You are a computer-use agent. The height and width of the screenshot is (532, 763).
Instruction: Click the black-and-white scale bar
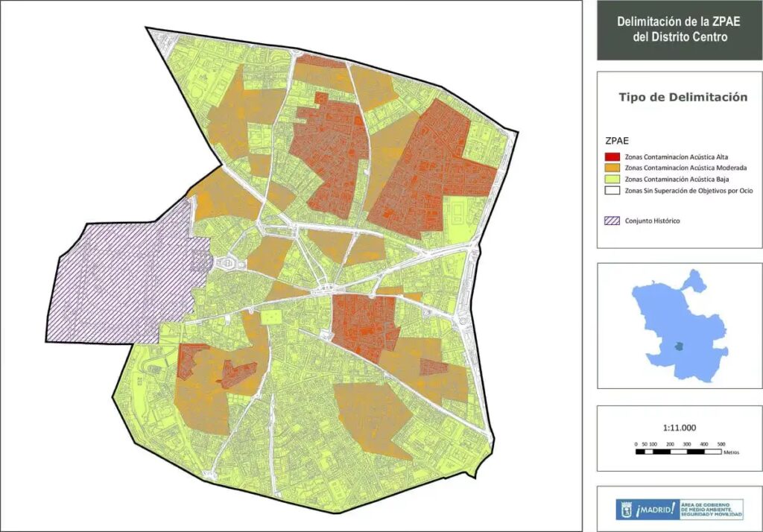pos(679,452)
